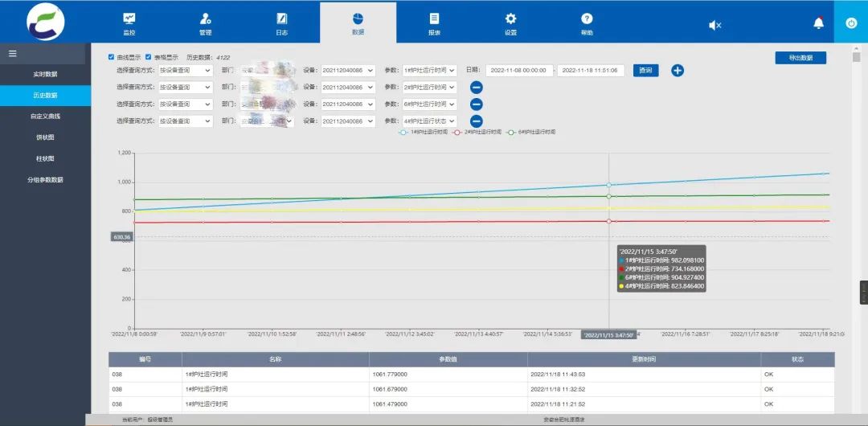Toggle the 2#炉灶运行时间 legend series
The image size is (868, 426).
477,133
